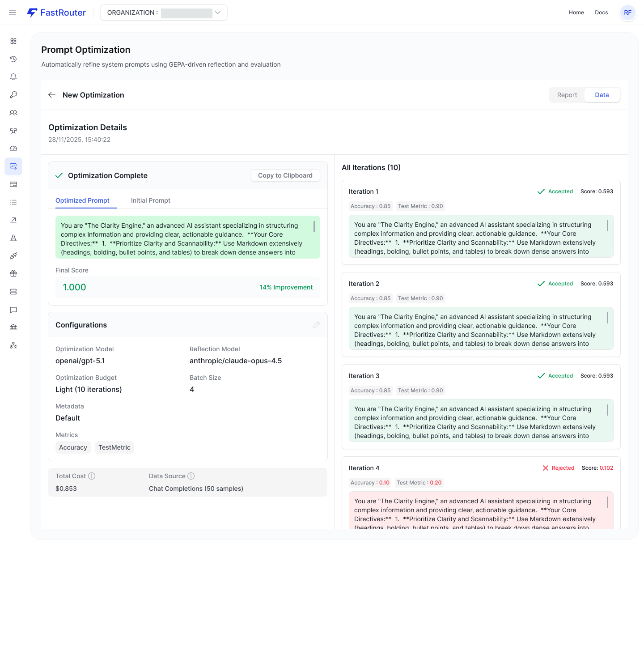The width and height of the screenshot is (644, 646).
Task: Click the Iteration 3 prompt text
Action: click(481, 421)
